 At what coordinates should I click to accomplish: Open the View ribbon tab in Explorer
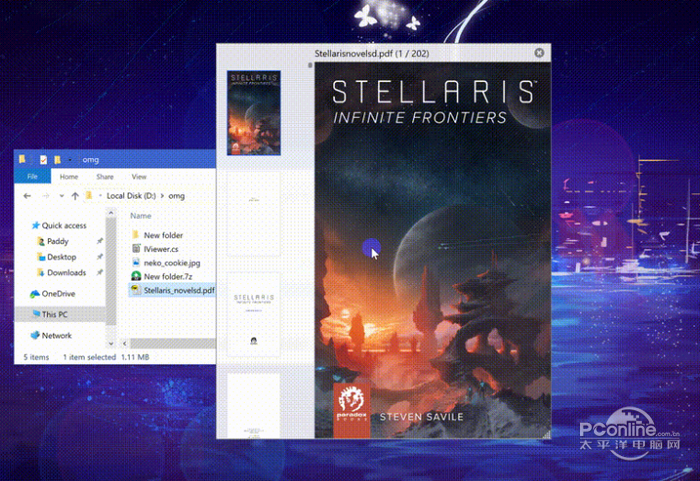pyautogui.click(x=139, y=176)
